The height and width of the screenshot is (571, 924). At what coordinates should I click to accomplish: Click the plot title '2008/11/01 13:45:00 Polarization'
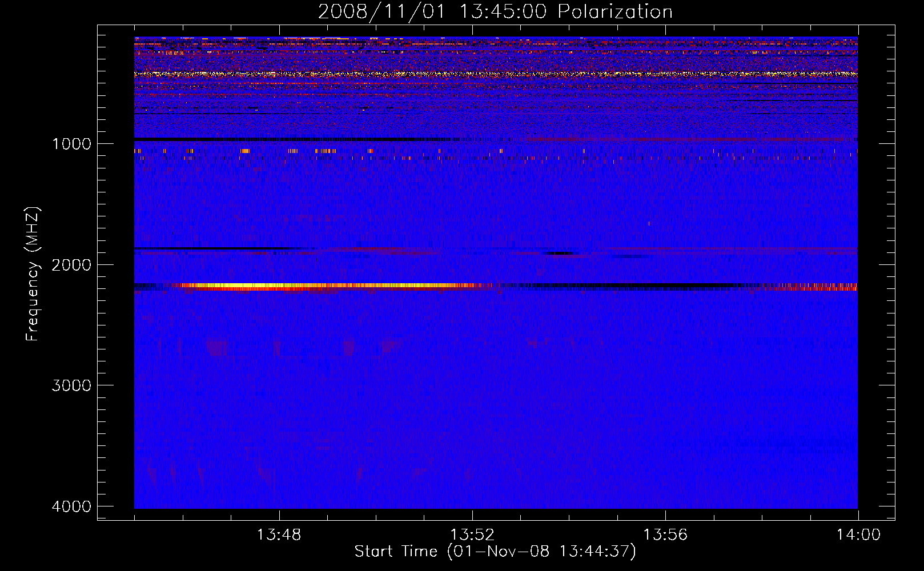(x=495, y=11)
